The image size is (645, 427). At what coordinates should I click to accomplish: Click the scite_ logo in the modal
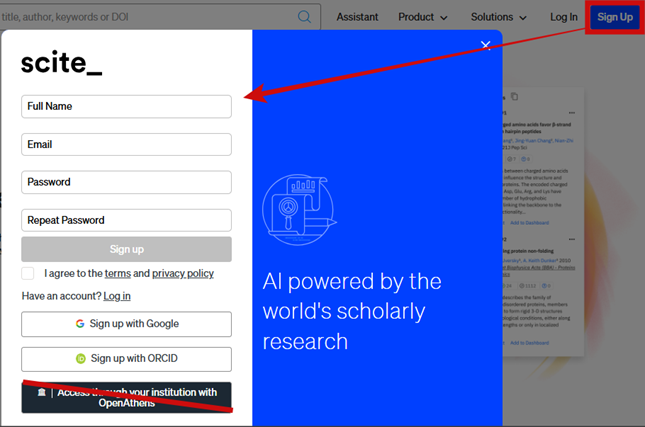point(61,64)
